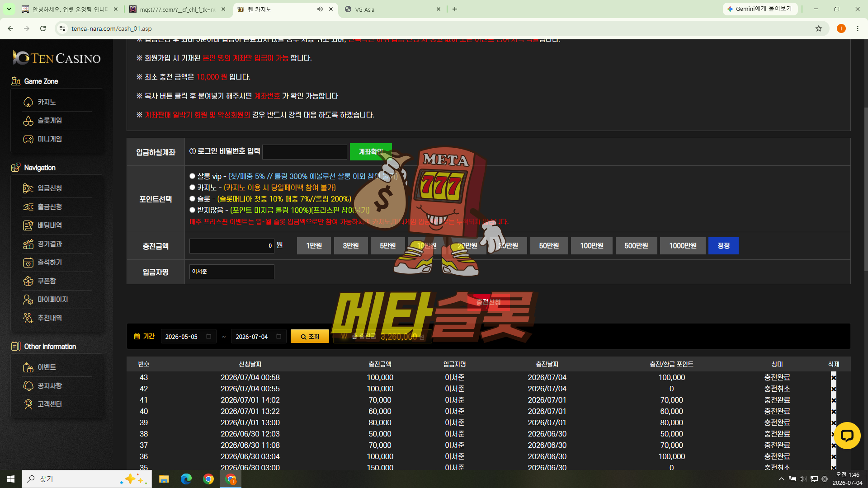Open the 카지노 game zone menu
868x488 pixels.
coord(47,102)
